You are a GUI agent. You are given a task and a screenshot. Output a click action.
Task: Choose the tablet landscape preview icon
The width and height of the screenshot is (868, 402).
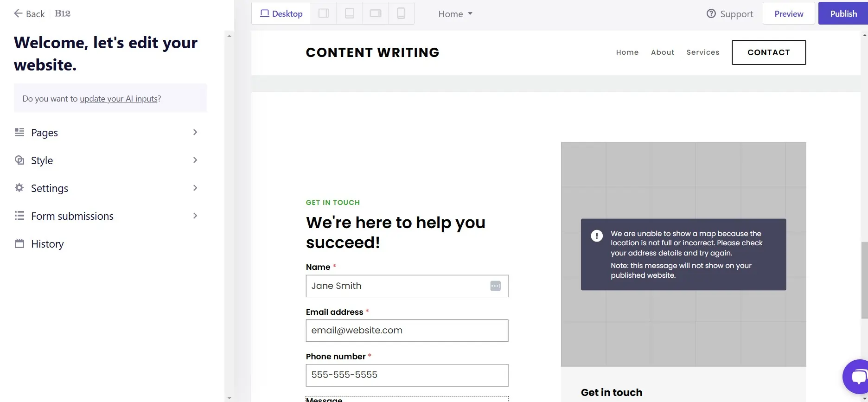[375, 13]
